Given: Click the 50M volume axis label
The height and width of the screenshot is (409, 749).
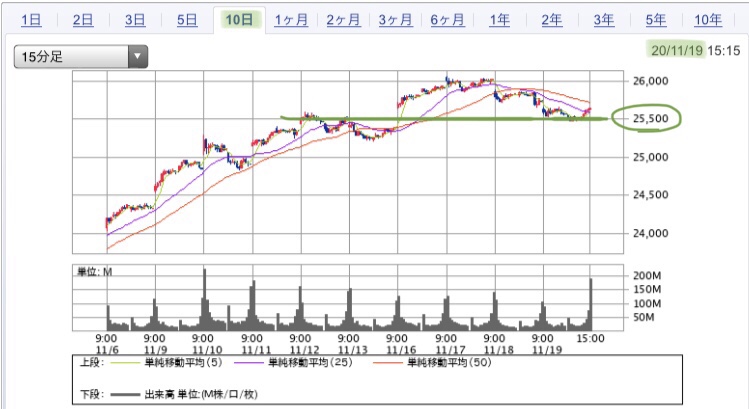Looking at the screenshot, I should point(644,318).
